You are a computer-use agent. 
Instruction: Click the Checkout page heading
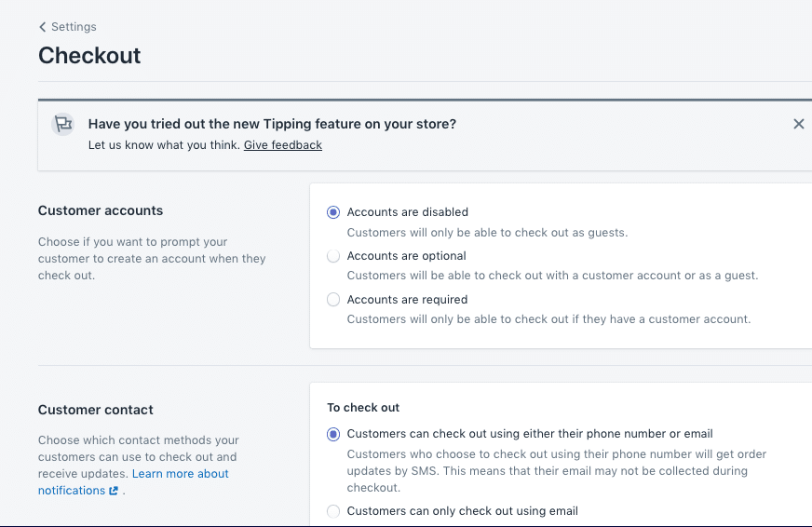coord(89,56)
